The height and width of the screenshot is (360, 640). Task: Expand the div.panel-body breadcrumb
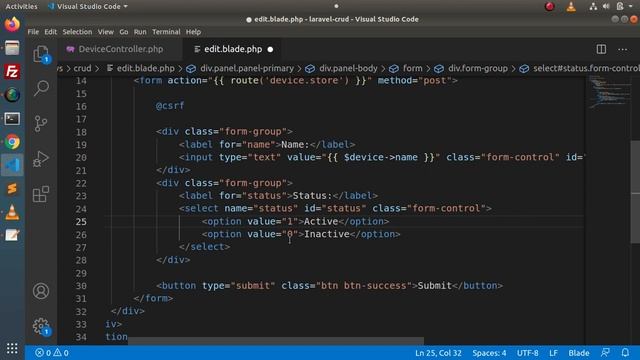coord(343,69)
